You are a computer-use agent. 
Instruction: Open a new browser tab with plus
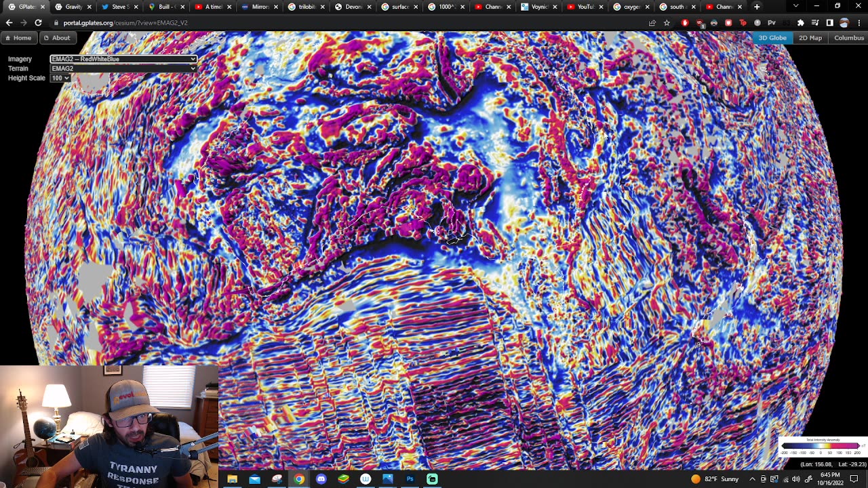pos(757,7)
